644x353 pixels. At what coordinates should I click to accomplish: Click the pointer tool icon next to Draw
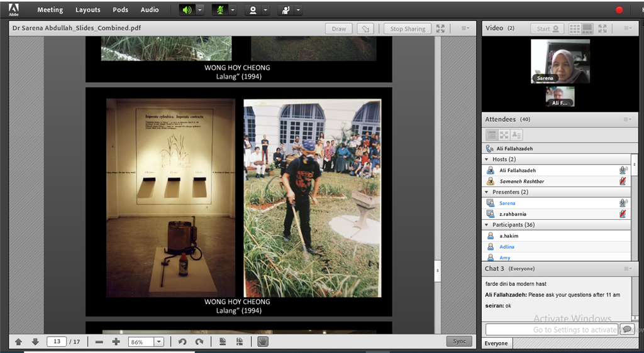pyautogui.click(x=365, y=29)
